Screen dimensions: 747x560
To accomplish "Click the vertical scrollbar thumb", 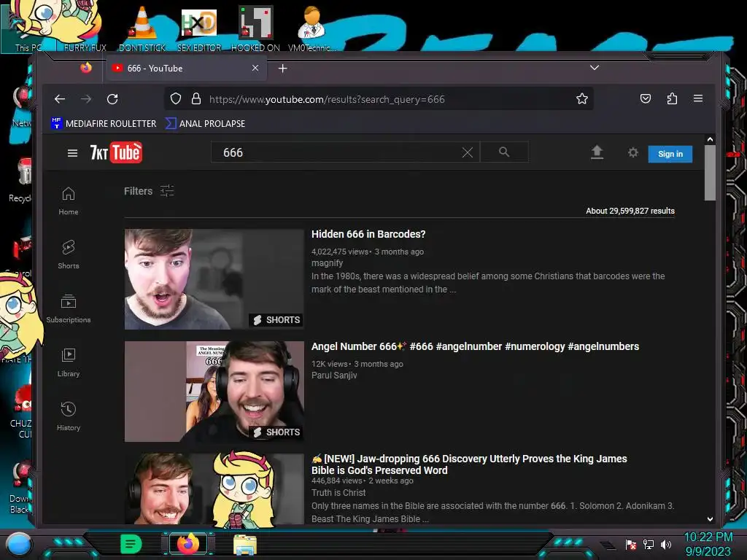I will pyautogui.click(x=710, y=173).
